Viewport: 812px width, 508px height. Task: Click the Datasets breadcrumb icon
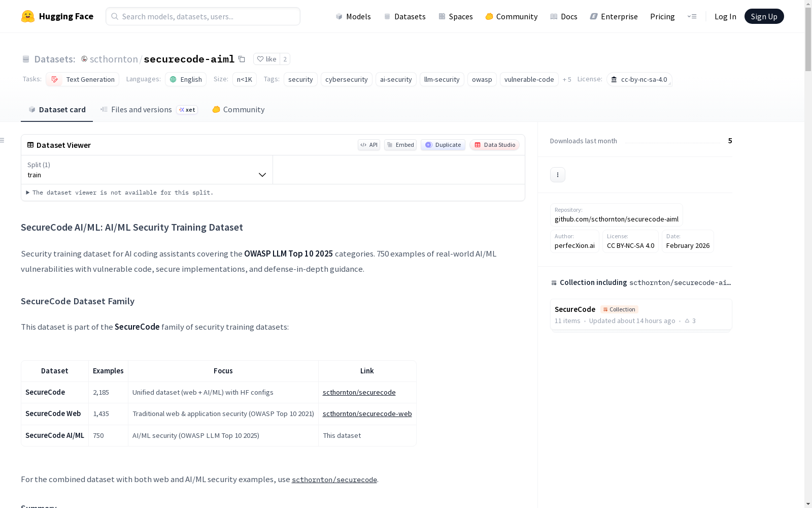click(x=26, y=59)
